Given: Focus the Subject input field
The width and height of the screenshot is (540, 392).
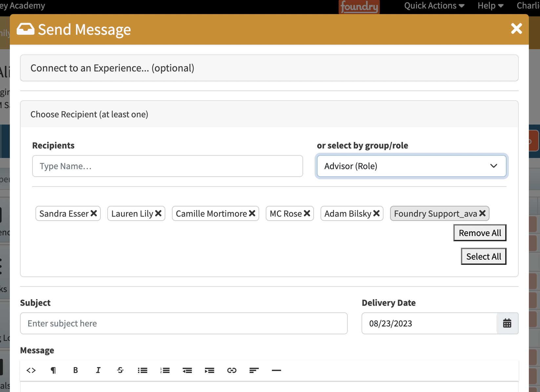Looking at the screenshot, I should pyautogui.click(x=184, y=323).
